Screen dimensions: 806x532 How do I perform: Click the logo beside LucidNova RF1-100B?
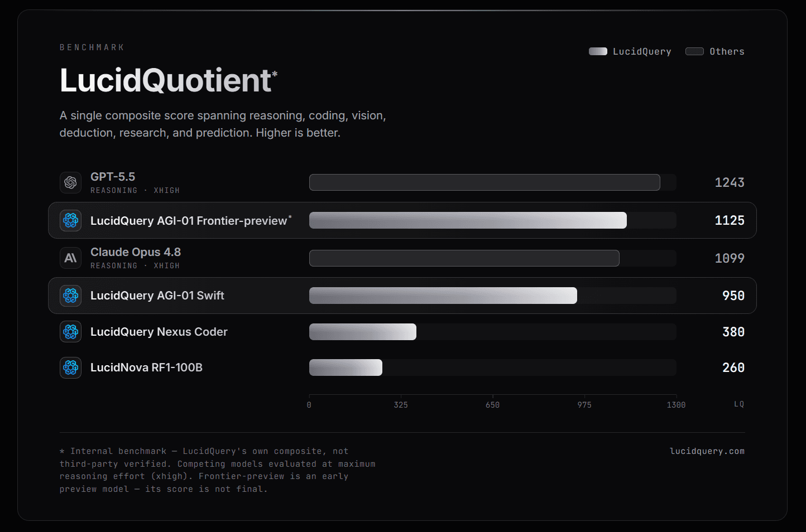click(x=70, y=367)
